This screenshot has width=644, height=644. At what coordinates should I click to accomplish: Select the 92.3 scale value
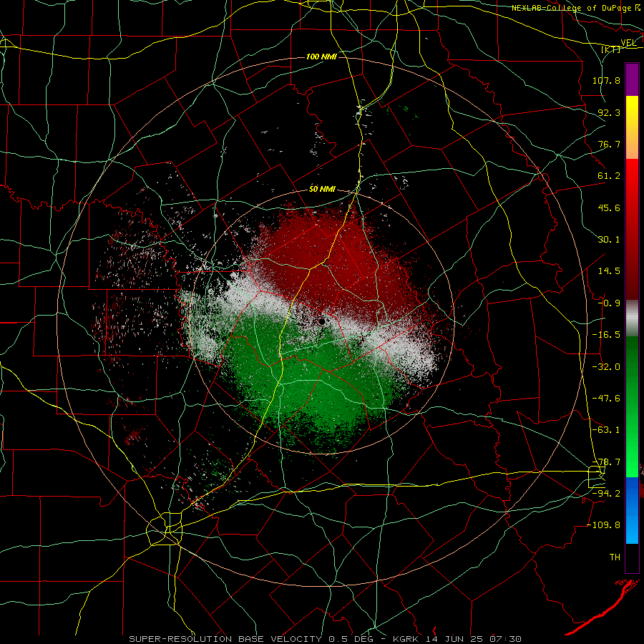(x=609, y=112)
